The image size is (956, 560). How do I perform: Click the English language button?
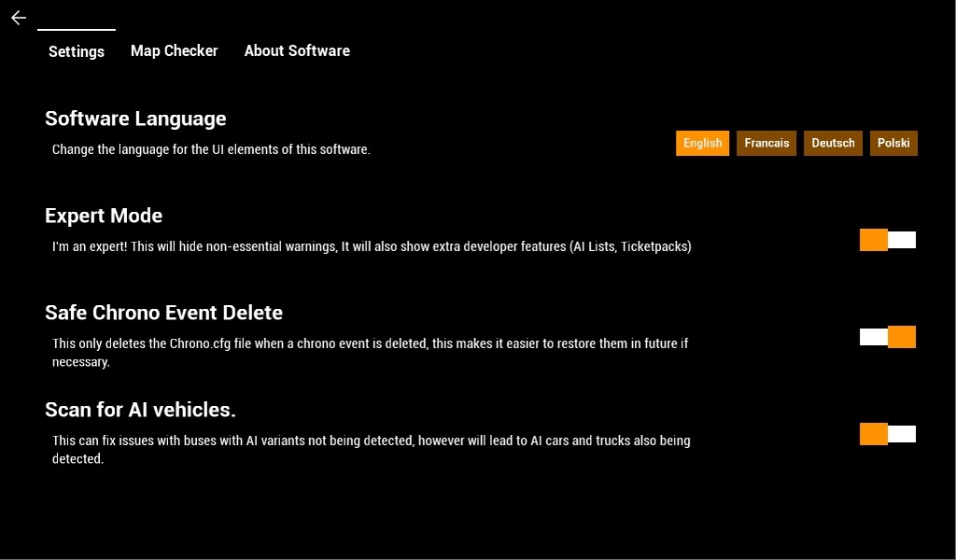tap(702, 143)
